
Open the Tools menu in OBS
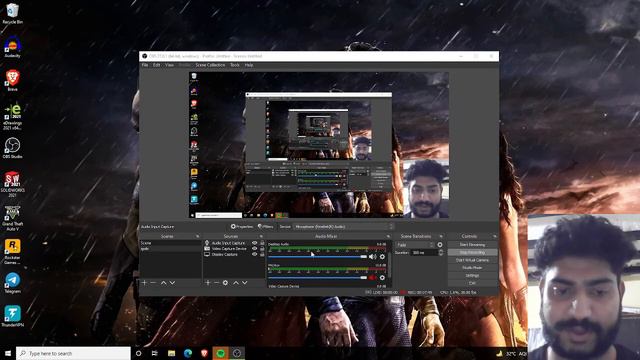coord(235,65)
